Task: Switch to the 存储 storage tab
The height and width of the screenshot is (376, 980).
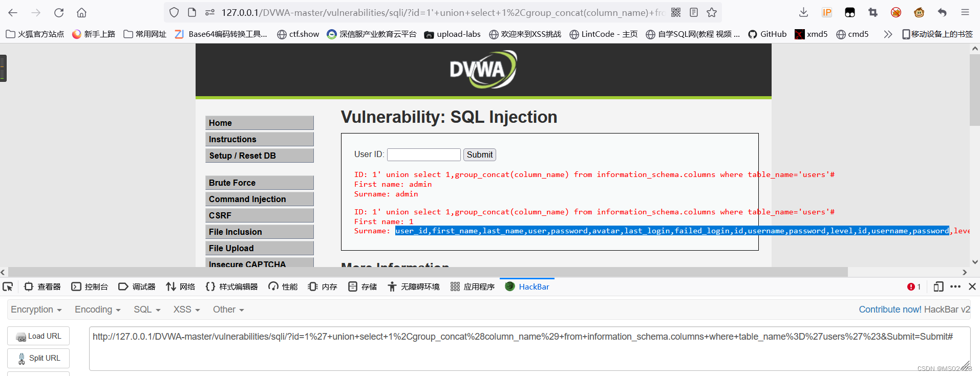Action: point(363,286)
